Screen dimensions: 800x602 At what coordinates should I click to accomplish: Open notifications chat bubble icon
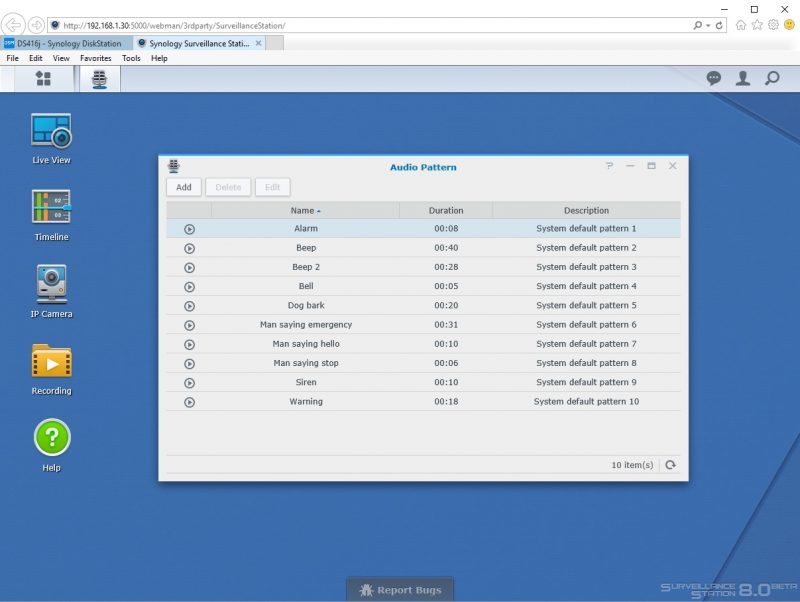tap(713, 78)
